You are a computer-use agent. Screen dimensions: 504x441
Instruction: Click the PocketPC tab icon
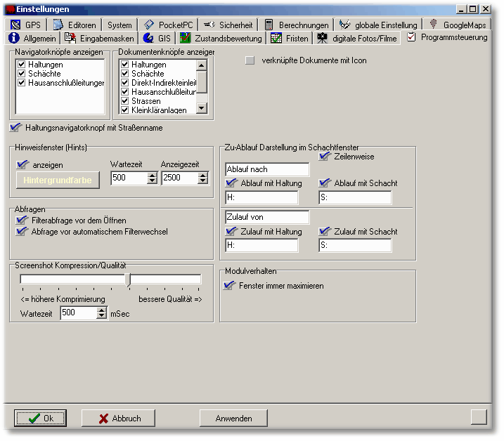pos(149,25)
